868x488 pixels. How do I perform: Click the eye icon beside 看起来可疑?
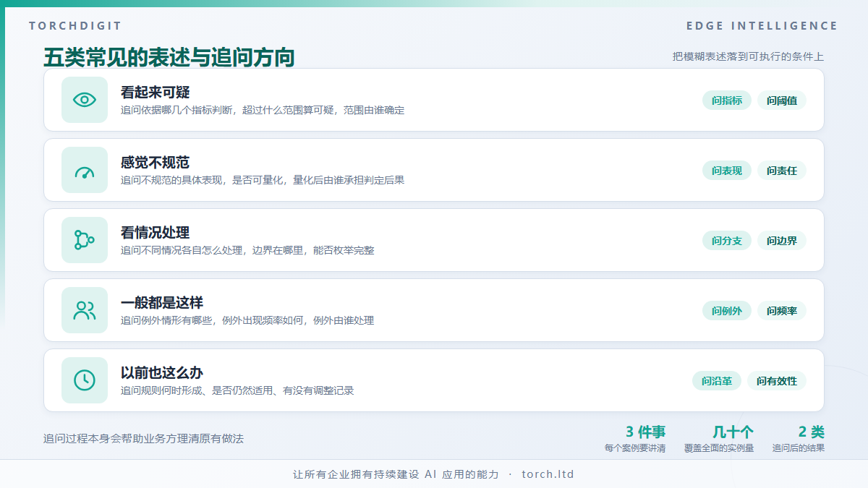(85, 100)
